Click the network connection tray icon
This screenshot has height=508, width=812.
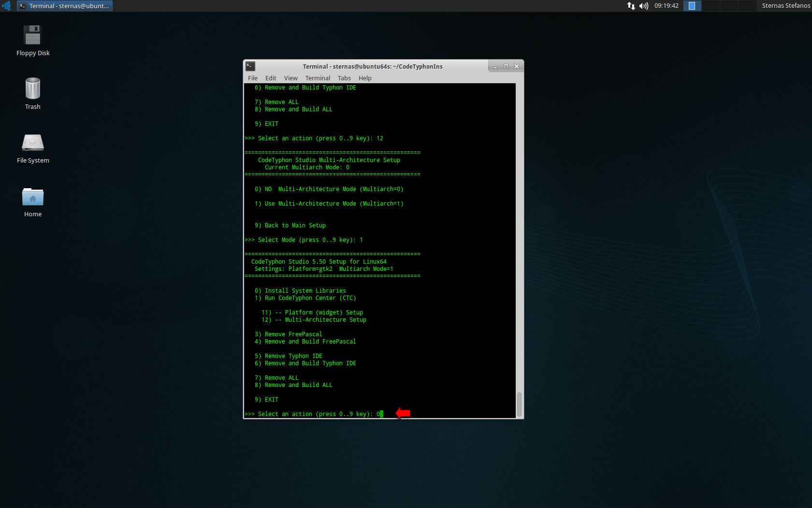(631, 6)
